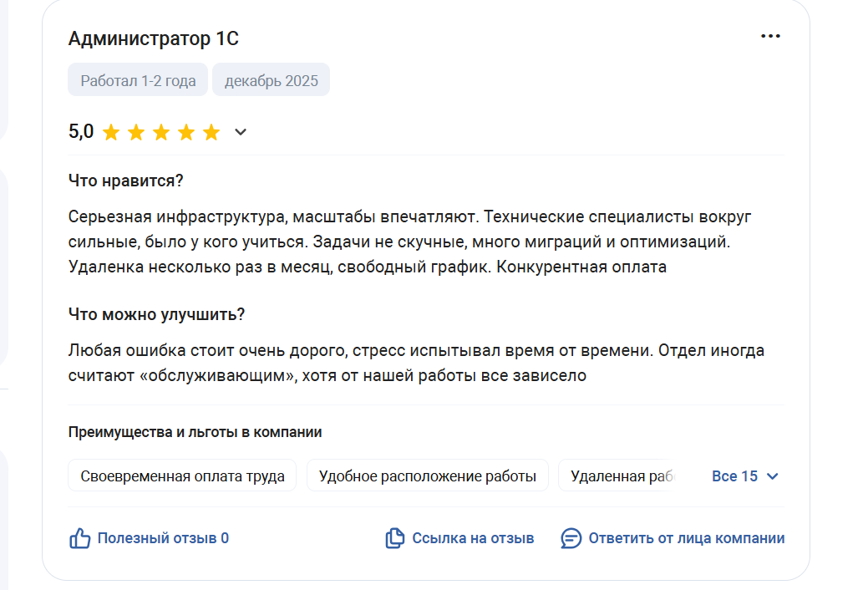Click the speech bubble reply icon
This screenshot has width=868, height=590.
tap(571, 538)
